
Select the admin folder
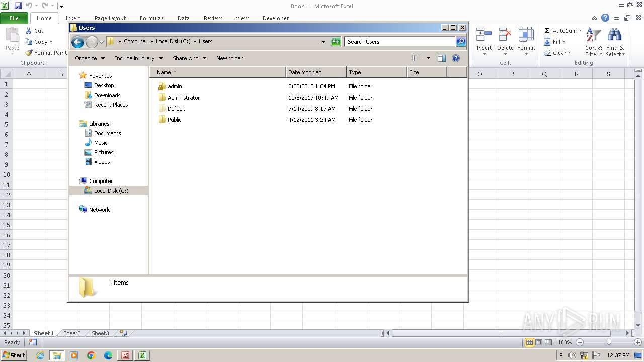tap(170, 86)
